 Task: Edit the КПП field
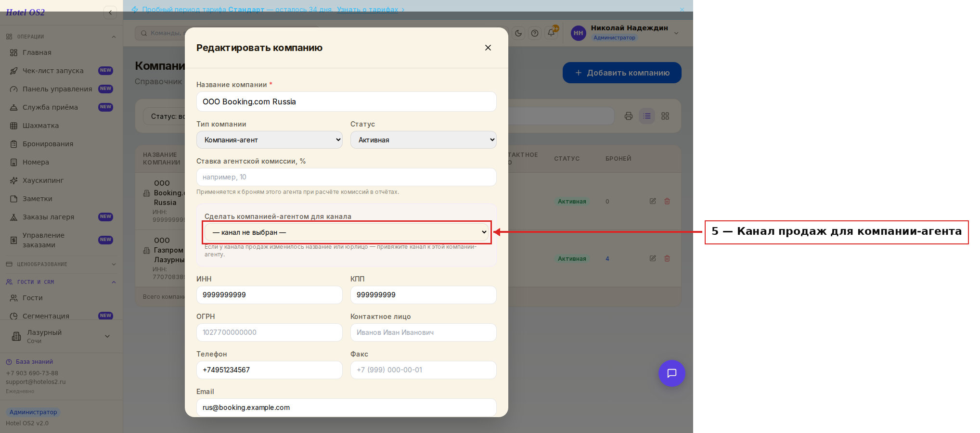[423, 295]
